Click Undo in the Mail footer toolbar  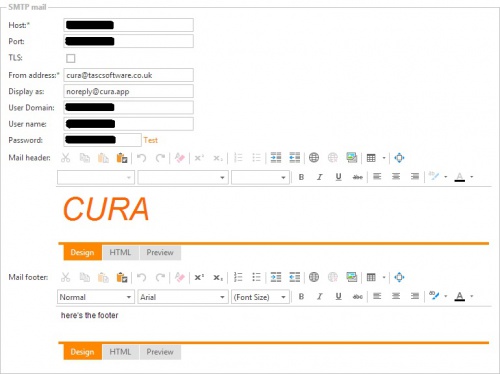point(142,277)
